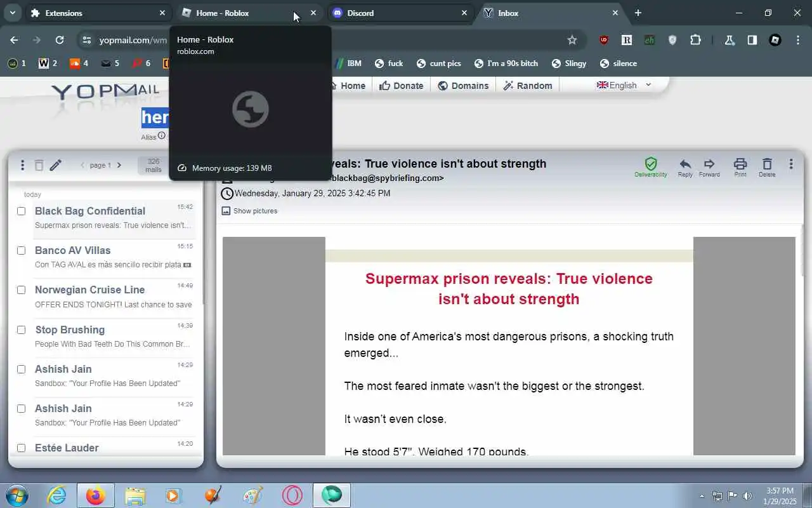The width and height of the screenshot is (812, 508).
Task: Click the YOPmail logo
Action: (x=105, y=92)
